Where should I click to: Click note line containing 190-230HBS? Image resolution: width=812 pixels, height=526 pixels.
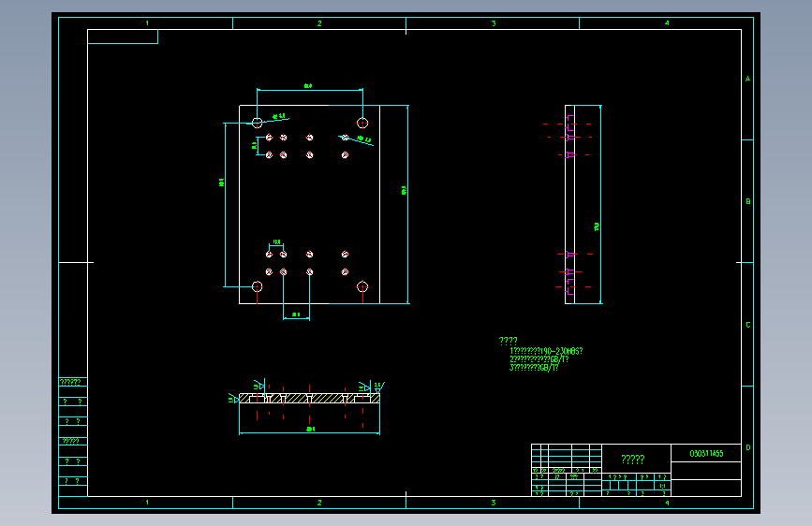[x=546, y=351]
